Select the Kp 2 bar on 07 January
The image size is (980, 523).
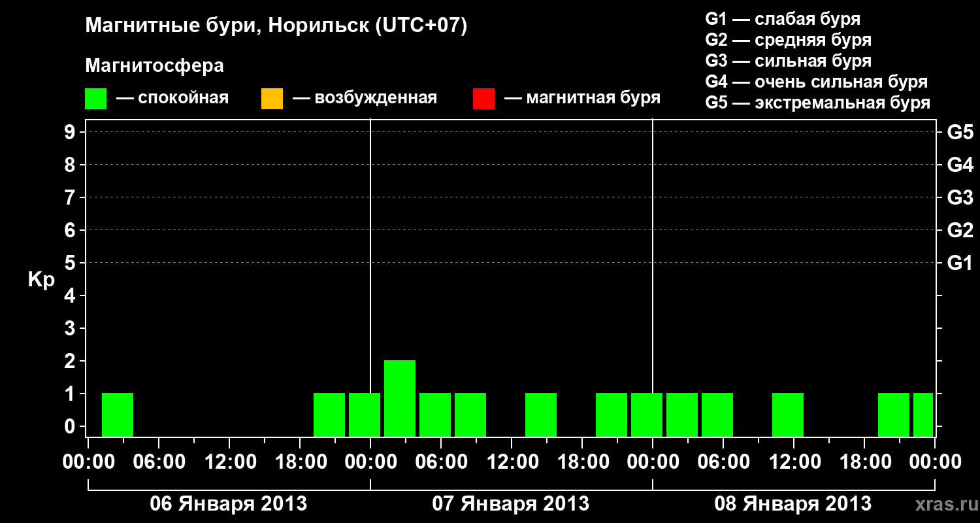click(400, 398)
